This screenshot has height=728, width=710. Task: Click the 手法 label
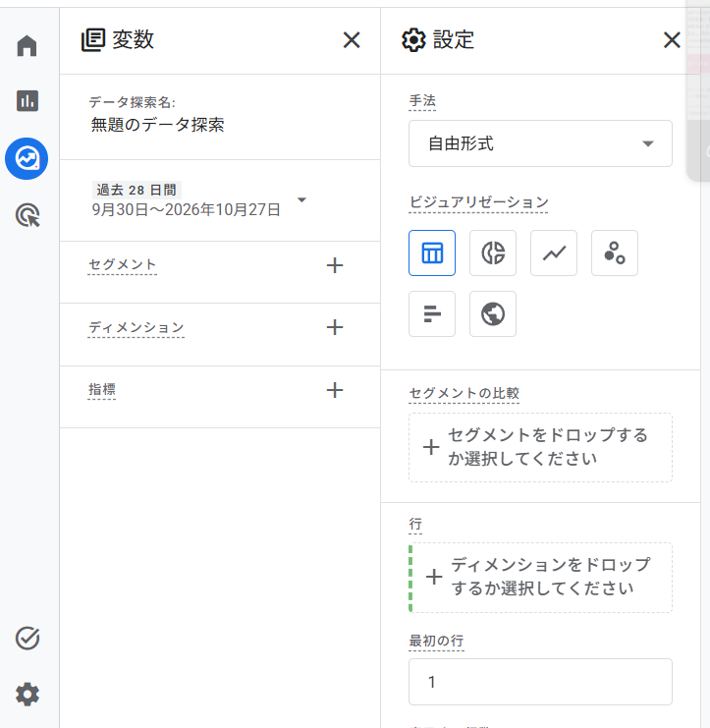tap(422, 101)
